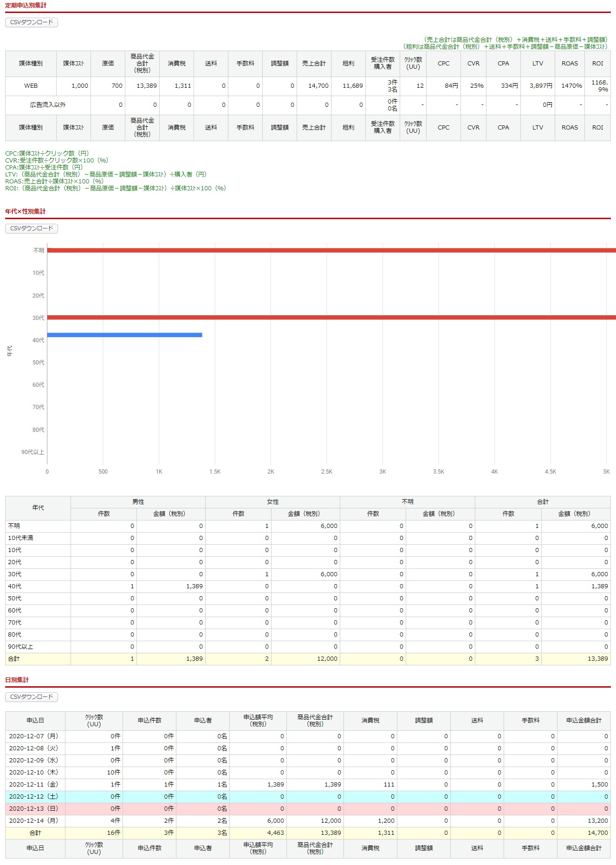Click the 2020-12-13 (日) date row
Screen dimensions: 616x865
click(308, 809)
